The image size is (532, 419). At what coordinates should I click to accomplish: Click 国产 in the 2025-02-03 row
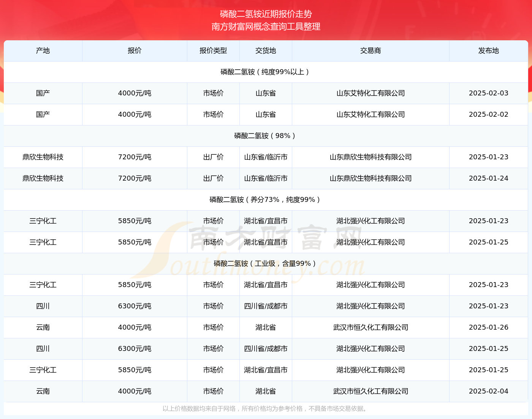point(43,93)
